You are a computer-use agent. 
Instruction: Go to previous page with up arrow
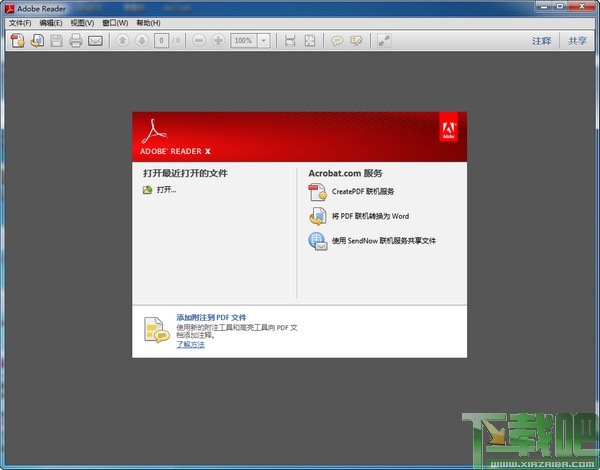coord(122,40)
